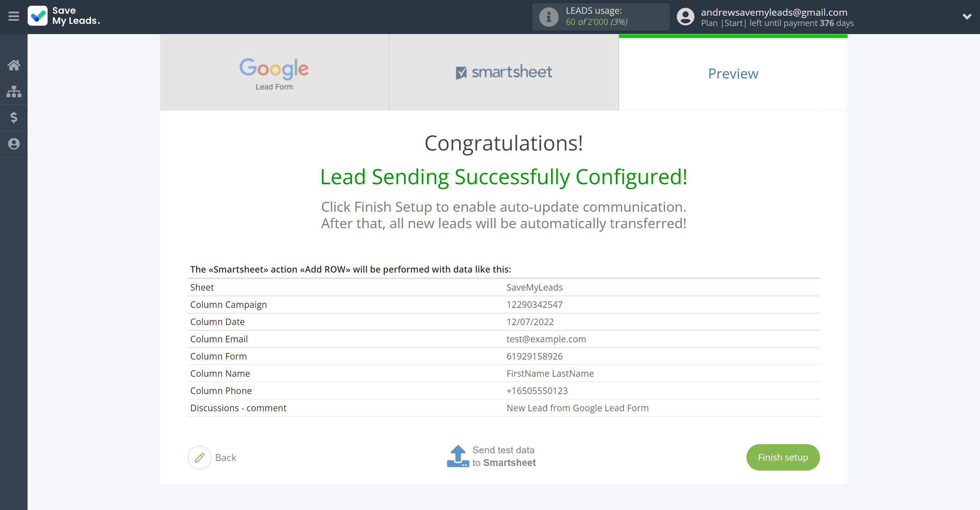
Task: Open the hamburger menu icon
Action: tap(14, 16)
